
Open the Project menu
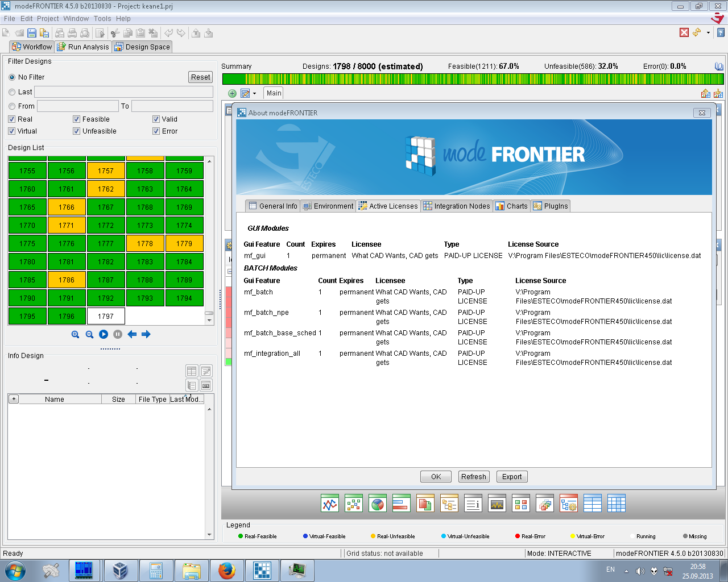click(48, 19)
